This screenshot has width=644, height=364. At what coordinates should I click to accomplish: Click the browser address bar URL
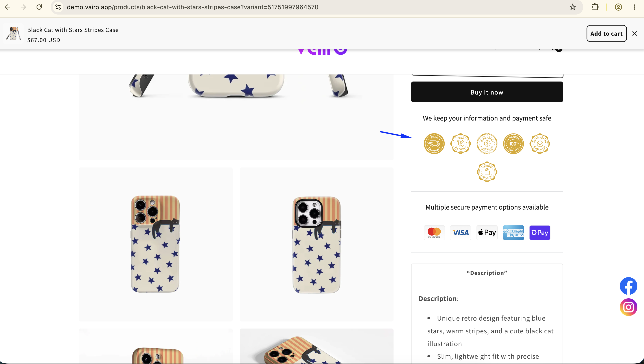coord(193,7)
